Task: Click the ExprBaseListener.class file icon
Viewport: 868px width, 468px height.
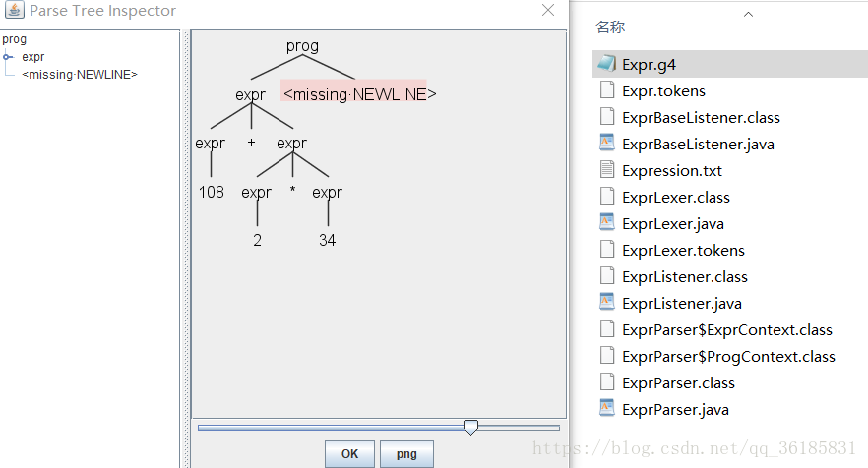Action: pos(607,117)
